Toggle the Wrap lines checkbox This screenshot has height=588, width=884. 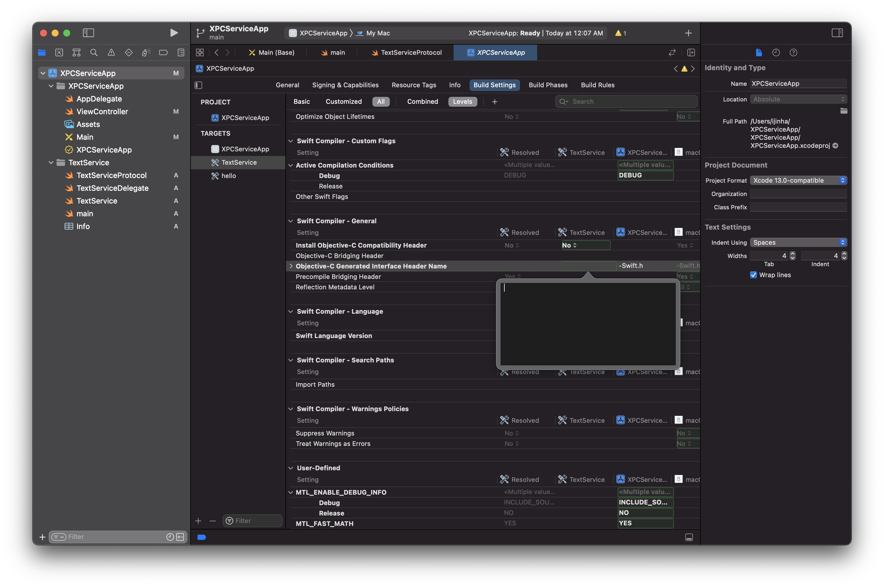(753, 275)
